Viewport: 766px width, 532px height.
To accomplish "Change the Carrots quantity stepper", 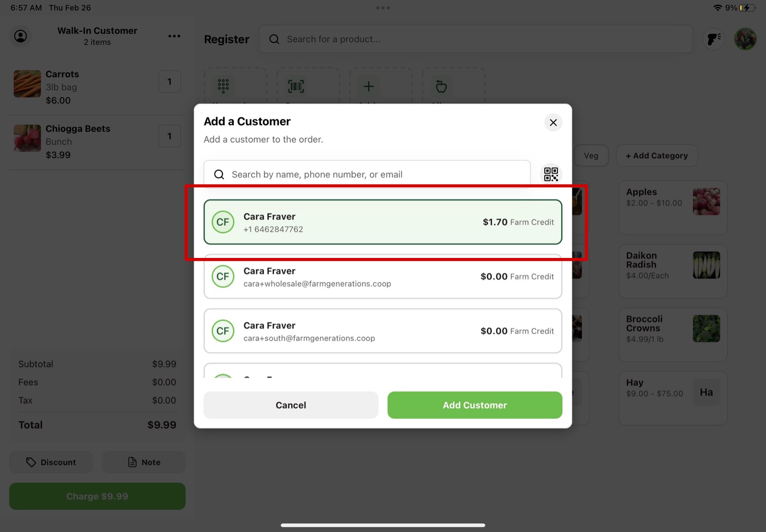I will point(169,82).
